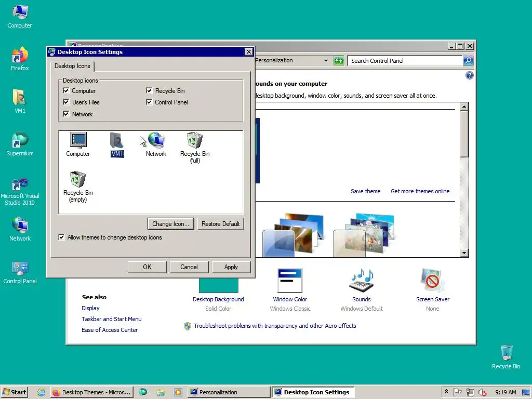Open Ease of Access Center link
This screenshot has width=532, height=399.
pyautogui.click(x=110, y=330)
